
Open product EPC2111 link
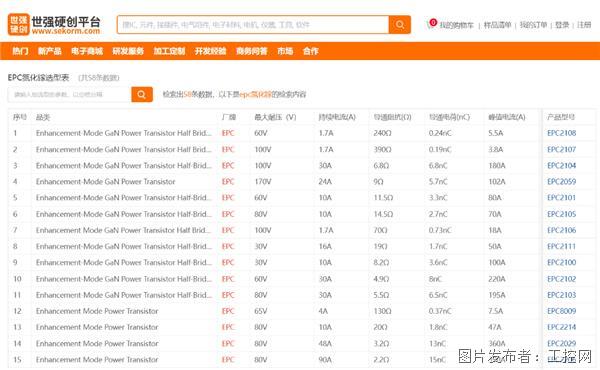(561, 246)
